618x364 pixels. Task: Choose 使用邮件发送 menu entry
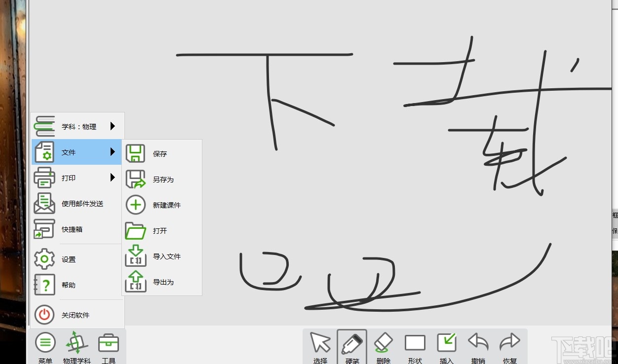pyautogui.click(x=81, y=204)
